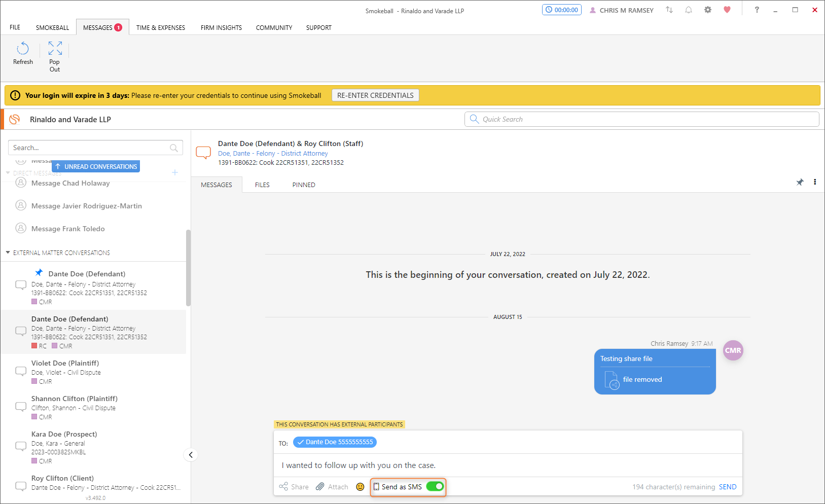Image resolution: width=825 pixels, height=504 pixels.
Task: Click the Share button
Action: coord(294,487)
